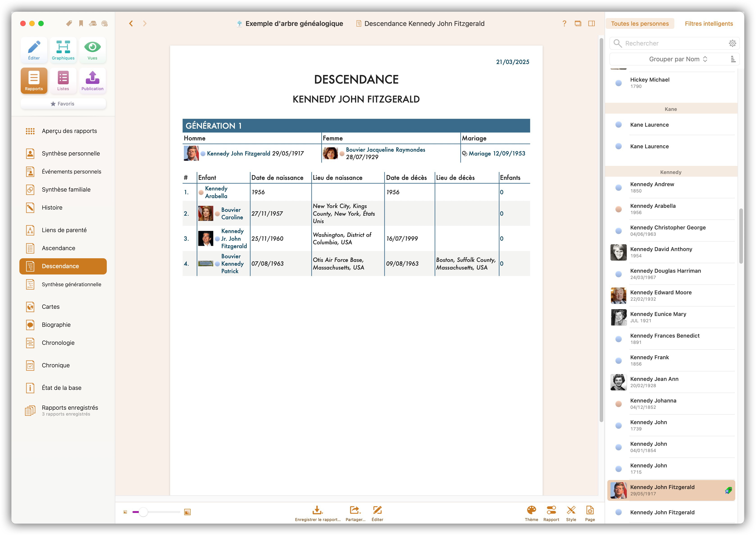This screenshot has width=756, height=535.
Task: Click the Thème palette icon
Action: click(x=531, y=513)
